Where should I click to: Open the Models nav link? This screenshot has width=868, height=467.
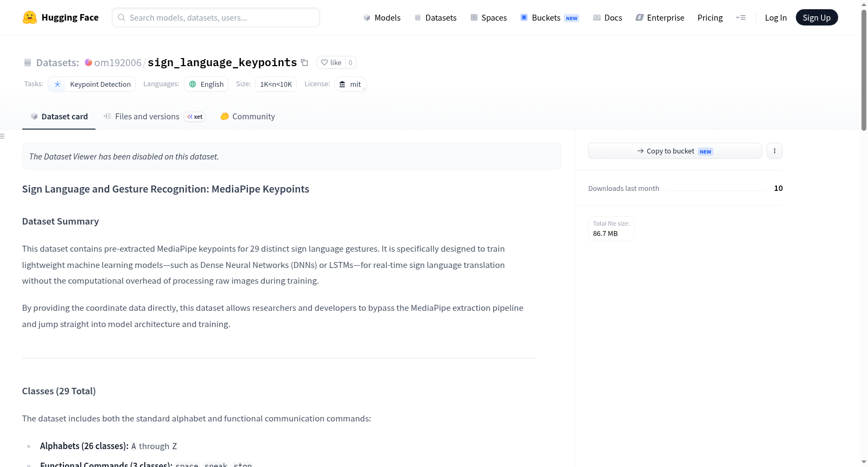(x=382, y=17)
